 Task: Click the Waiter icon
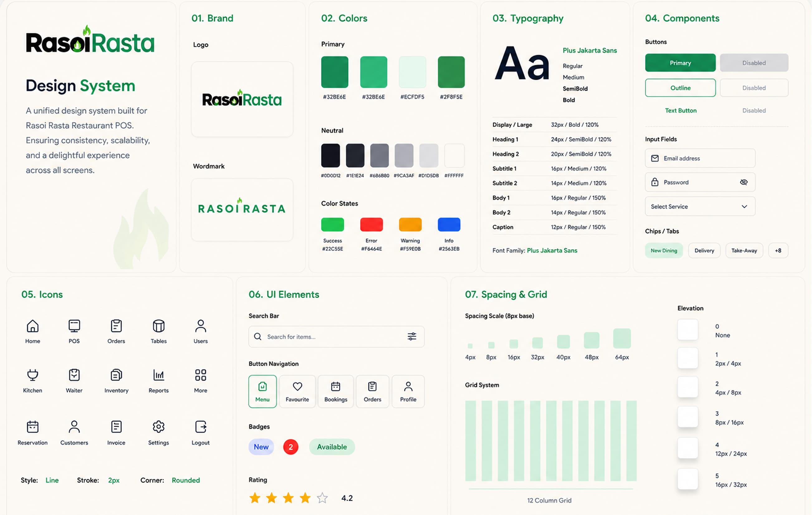74,375
